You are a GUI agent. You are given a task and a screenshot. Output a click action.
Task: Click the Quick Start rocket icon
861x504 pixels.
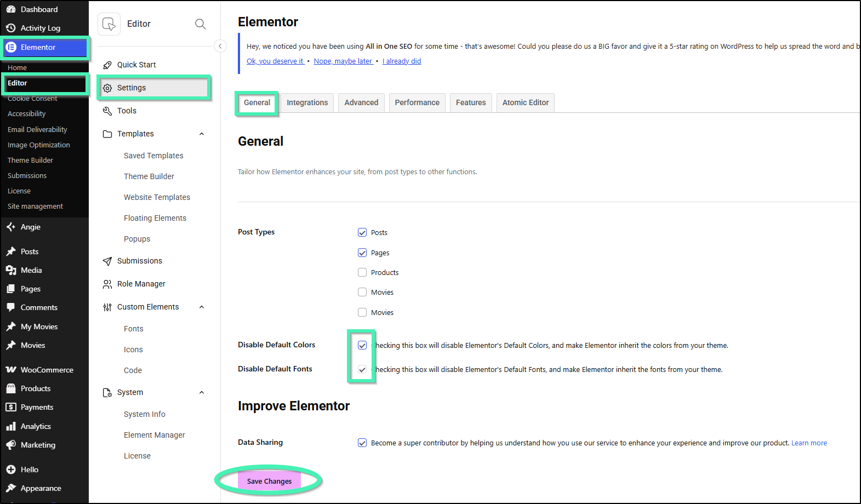pos(107,65)
